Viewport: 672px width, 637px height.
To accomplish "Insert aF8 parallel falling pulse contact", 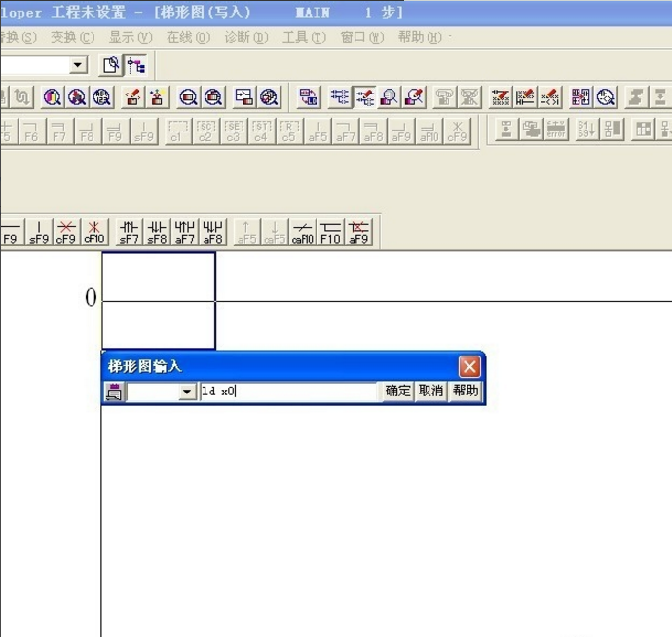I will [213, 232].
